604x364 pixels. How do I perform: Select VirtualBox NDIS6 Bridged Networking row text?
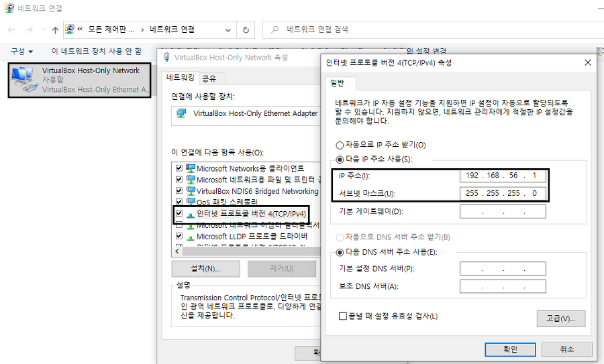[x=257, y=191]
